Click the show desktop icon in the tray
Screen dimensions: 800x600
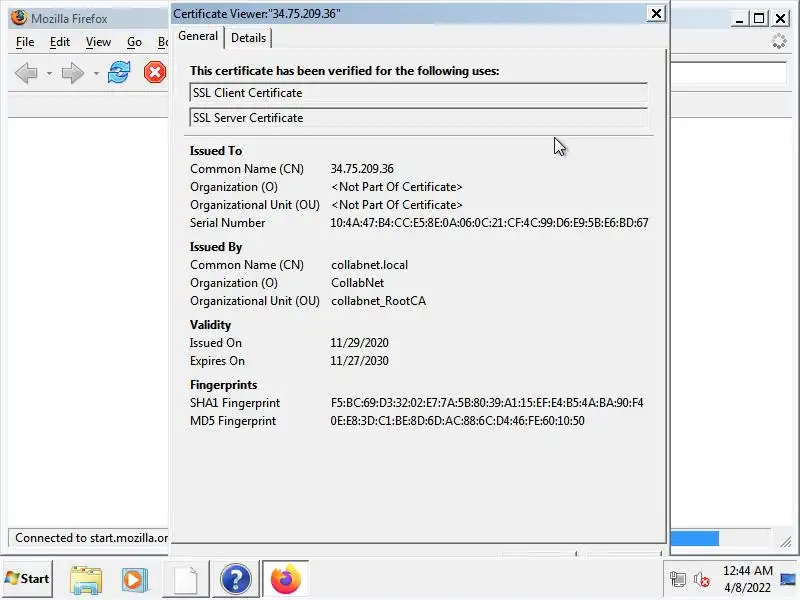[788, 580]
